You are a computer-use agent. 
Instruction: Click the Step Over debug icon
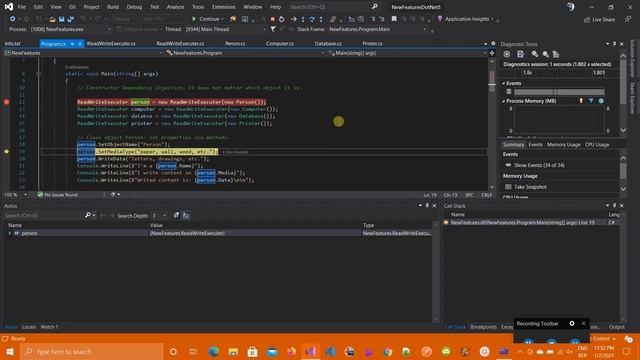pyautogui.click(x=312, y=19)
